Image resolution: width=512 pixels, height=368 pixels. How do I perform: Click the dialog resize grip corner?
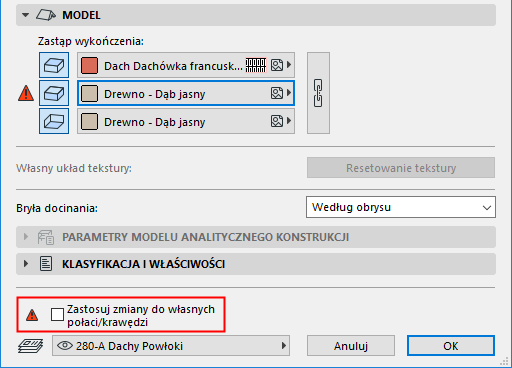pyautogui.click(x=504, y=362)
